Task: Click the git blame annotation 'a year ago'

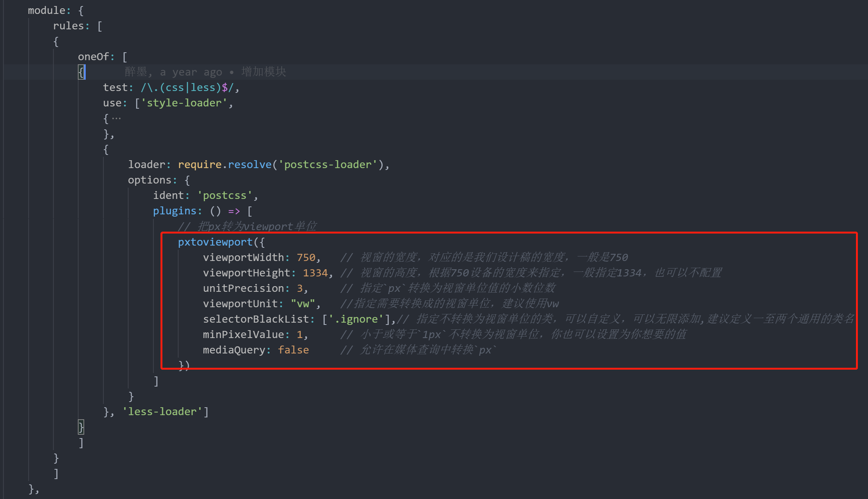Action: click(x=191, y=72)
